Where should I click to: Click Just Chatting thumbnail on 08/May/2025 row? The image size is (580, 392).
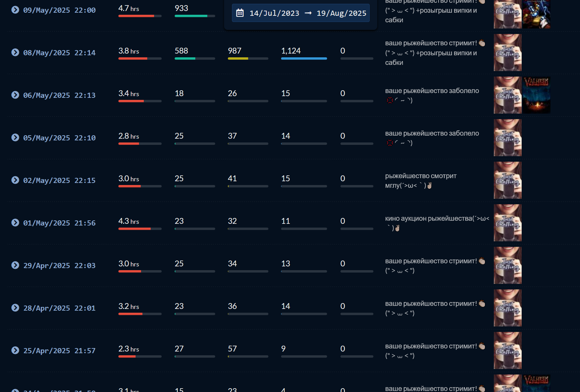(508, 53)
